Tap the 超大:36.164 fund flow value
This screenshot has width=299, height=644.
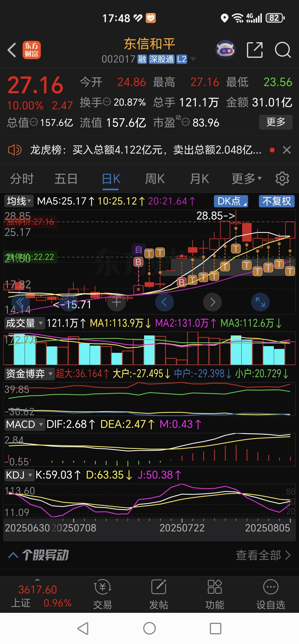[x=82, y=374]
